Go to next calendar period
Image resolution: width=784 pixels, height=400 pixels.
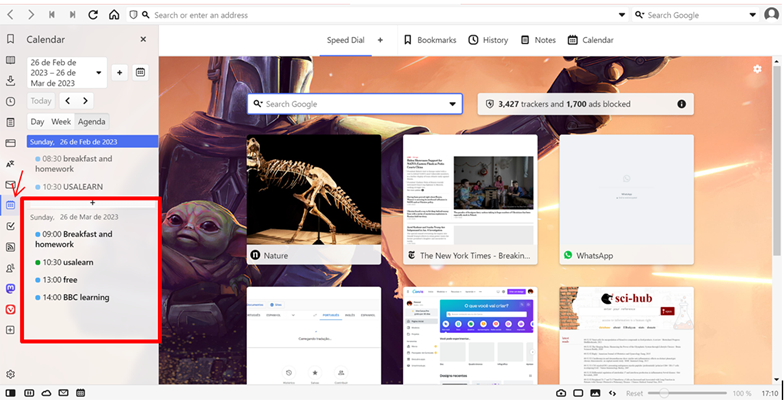coord(86,101)
